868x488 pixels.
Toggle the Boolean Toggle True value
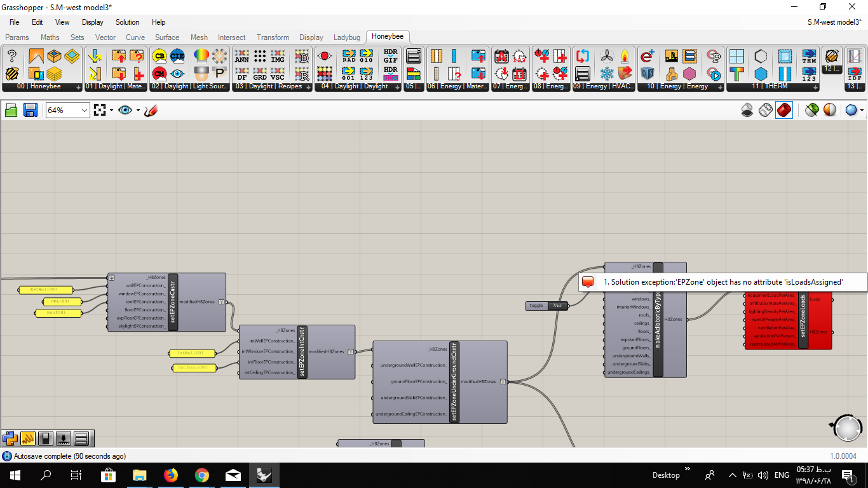tap(557, 306)
